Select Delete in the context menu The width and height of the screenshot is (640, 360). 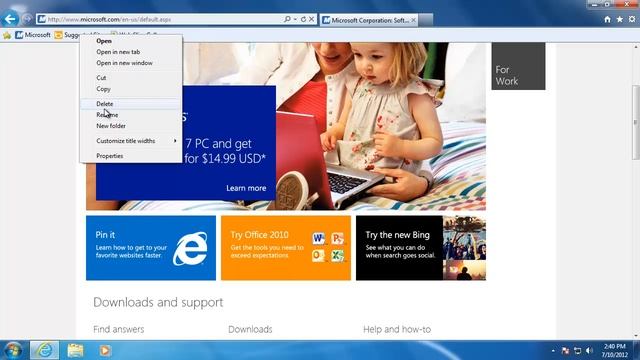(x=131, y=104)
